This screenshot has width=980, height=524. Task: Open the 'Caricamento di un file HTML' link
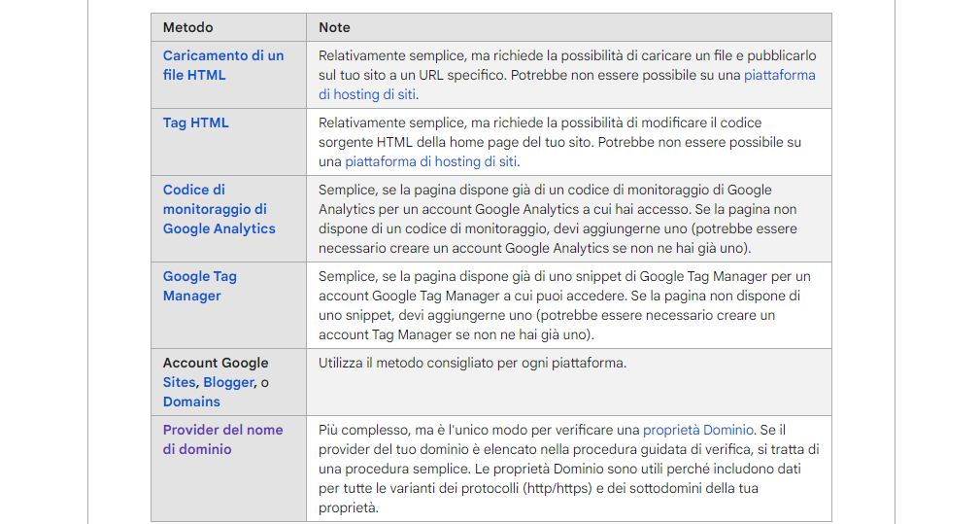click(222, 56)
